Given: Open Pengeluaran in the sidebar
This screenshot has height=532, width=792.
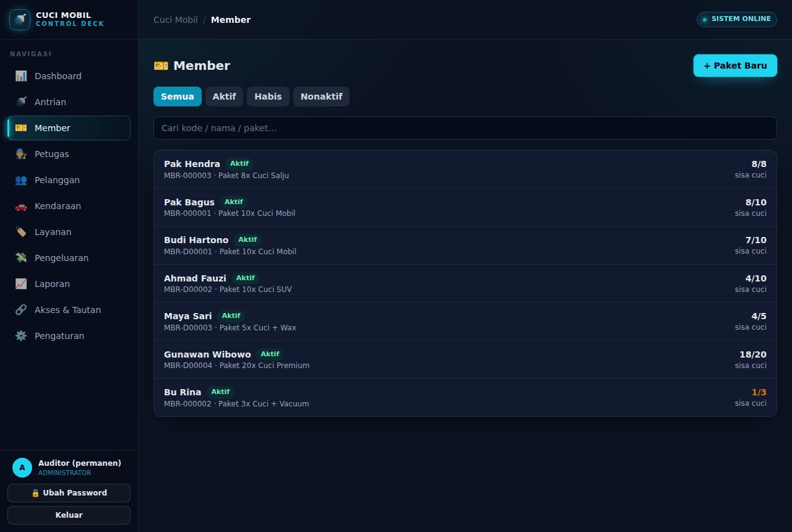Looking at the screenshot, I should pyautogui.click(x=69, y=258).
